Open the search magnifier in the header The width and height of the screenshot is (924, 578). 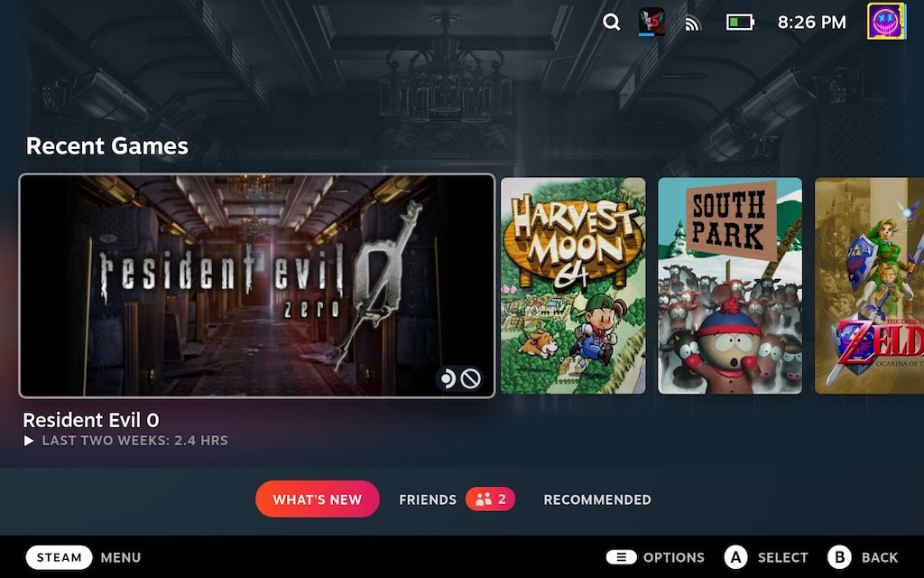[x=612, y=23]
